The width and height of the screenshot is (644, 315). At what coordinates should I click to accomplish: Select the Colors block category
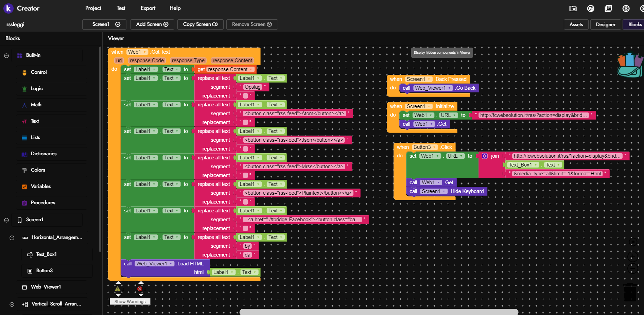tap(38, 170)
